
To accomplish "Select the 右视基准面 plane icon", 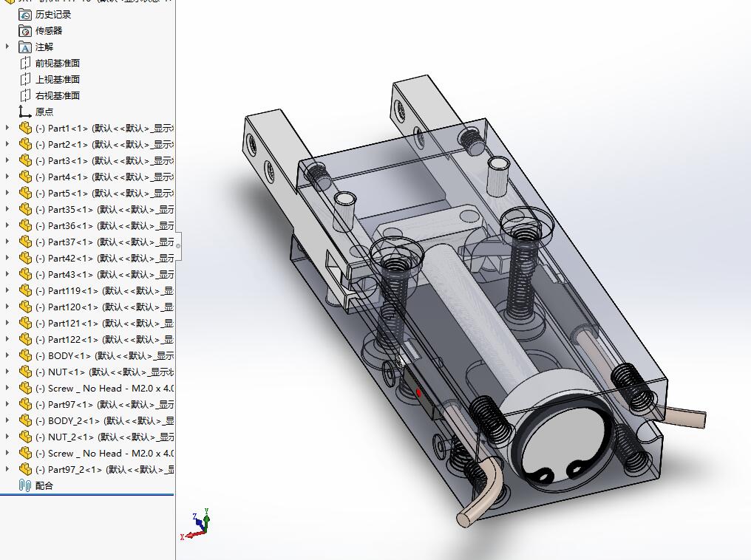I will [25, 96].
